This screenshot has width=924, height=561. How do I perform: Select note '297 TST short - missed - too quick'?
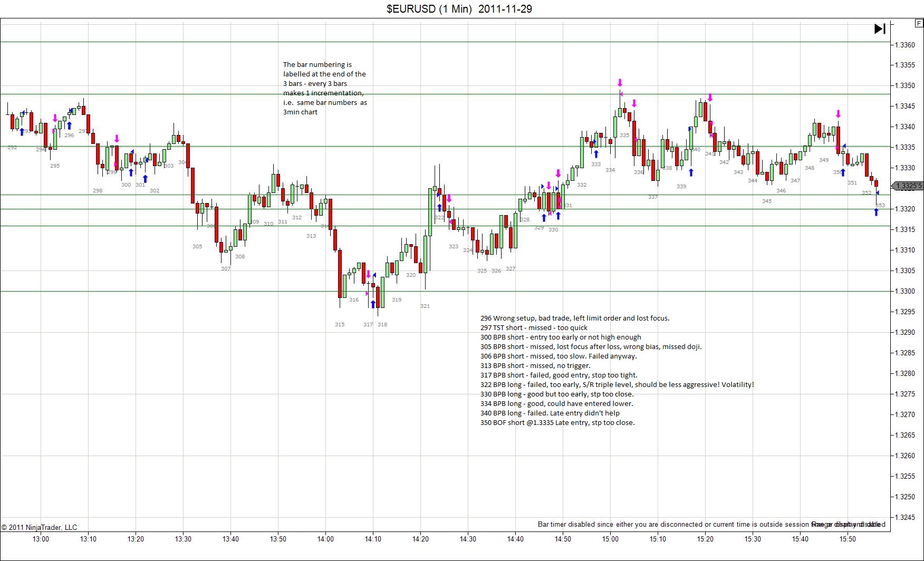534,327
